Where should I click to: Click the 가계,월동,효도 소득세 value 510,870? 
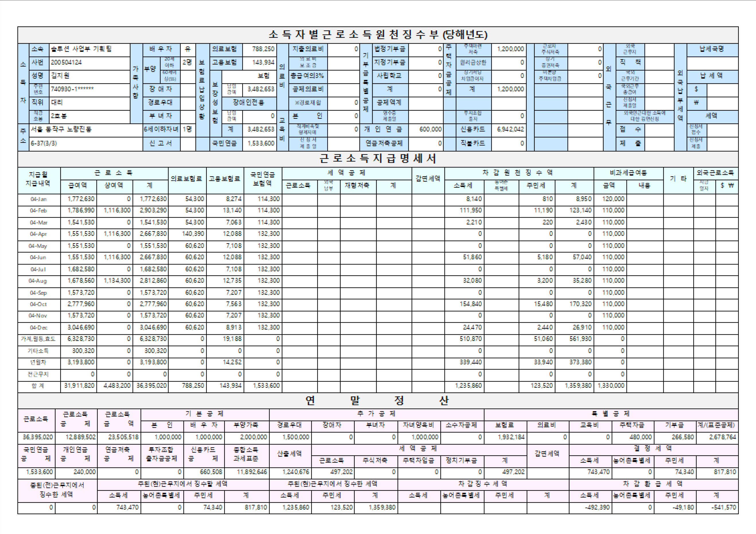tap(471, 339)
